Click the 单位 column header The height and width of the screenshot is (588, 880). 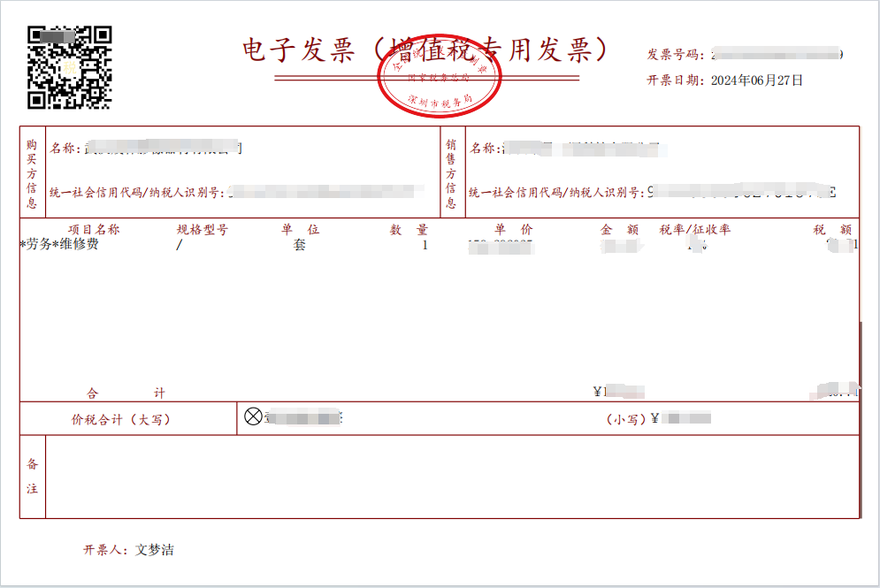point(300,230)
